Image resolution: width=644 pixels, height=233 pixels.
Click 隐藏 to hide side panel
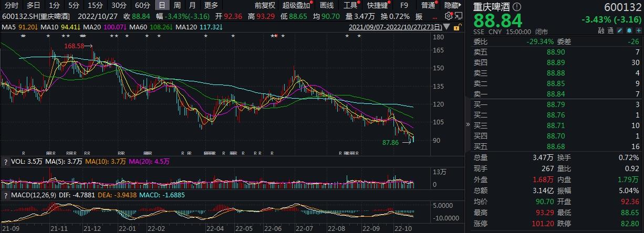453,5
